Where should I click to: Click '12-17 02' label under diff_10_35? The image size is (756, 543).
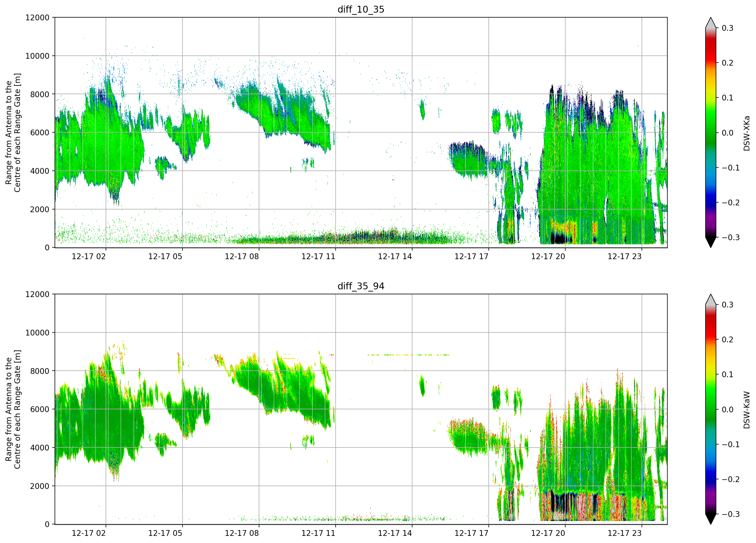pyautogui.click(x=89, y=256)
